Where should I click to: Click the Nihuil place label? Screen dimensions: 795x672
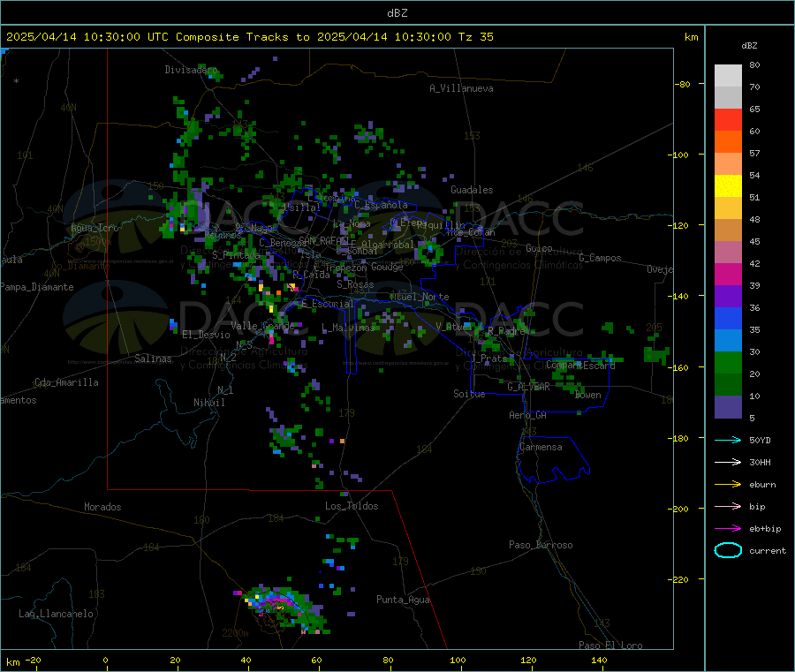click(209, 403)
